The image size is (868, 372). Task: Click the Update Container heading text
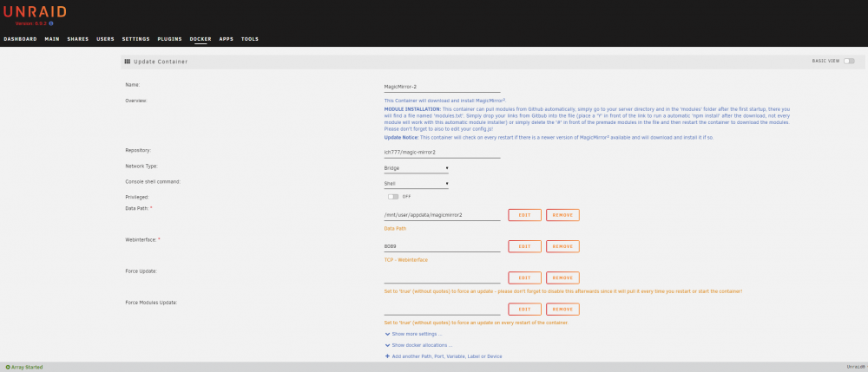(161, 62)
